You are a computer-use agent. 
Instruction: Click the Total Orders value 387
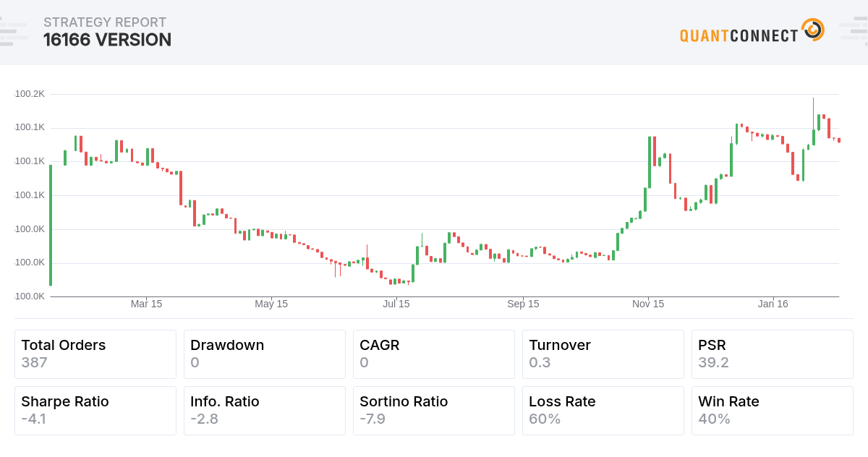(x=34, y=362)
